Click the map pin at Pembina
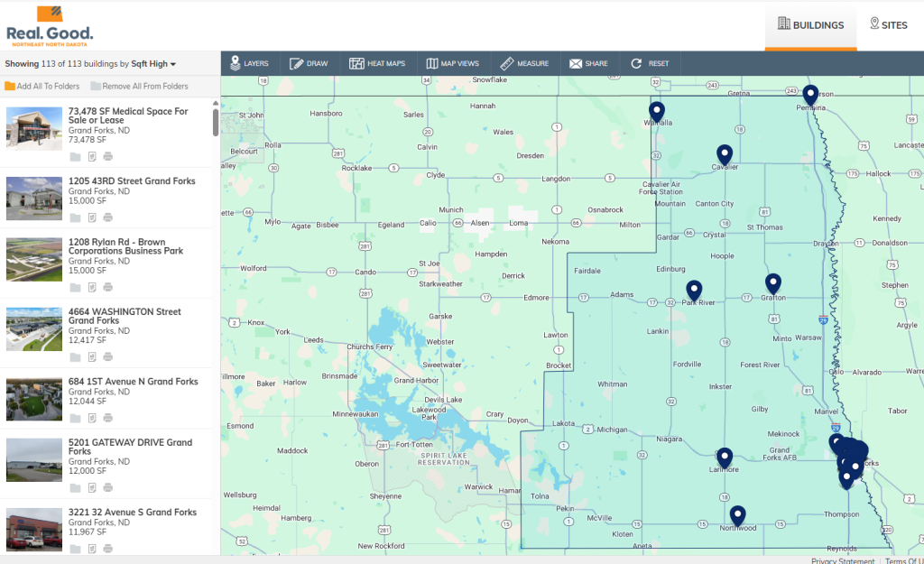924x564 pixels. (810, 94)
